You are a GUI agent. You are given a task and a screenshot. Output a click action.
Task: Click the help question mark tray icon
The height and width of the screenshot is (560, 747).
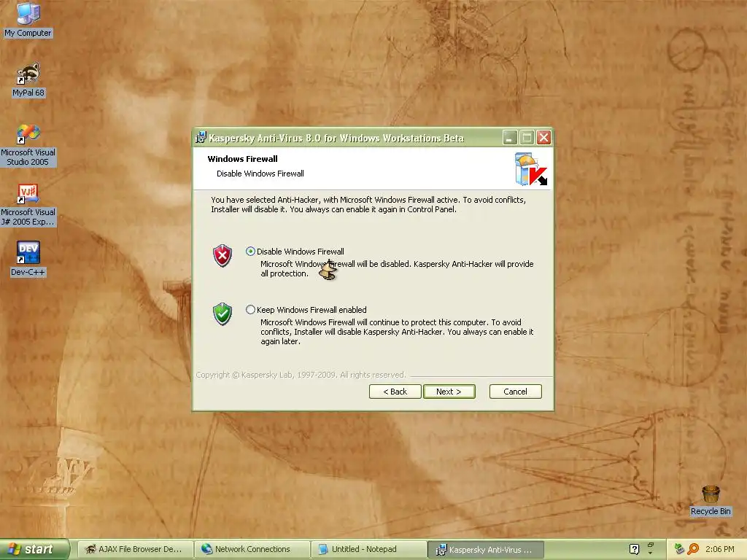pyautogui.click(x=634, y=549)
